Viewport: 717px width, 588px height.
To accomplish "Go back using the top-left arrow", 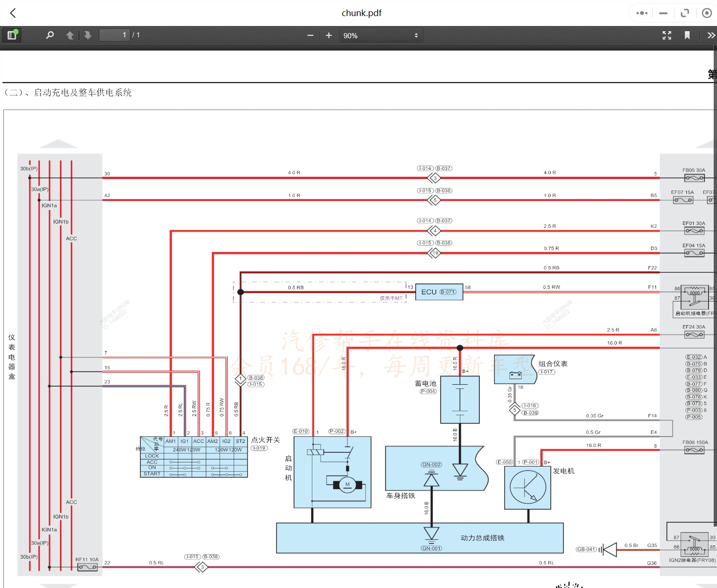I will coord(13,13).
